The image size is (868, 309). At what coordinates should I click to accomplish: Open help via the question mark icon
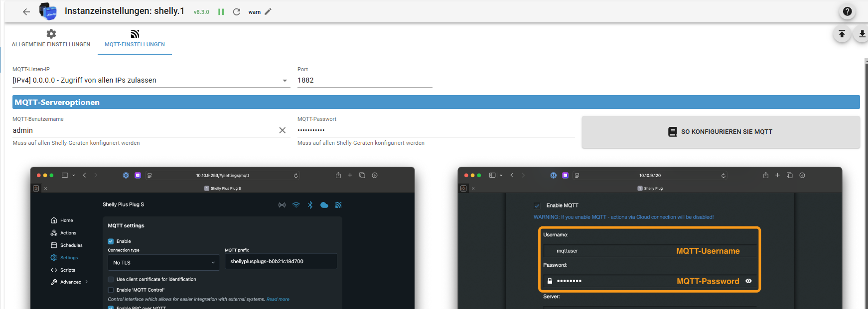(847, 11)
